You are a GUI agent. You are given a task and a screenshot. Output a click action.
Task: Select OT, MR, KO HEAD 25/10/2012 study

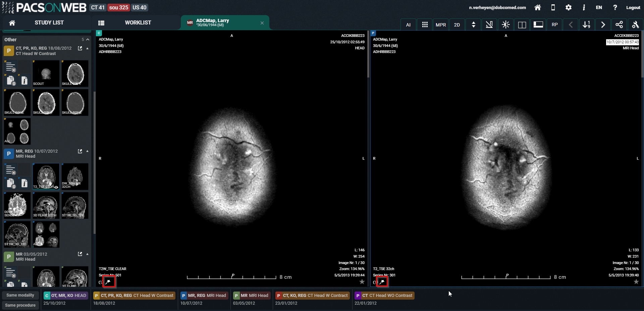(x=65, y=296)
